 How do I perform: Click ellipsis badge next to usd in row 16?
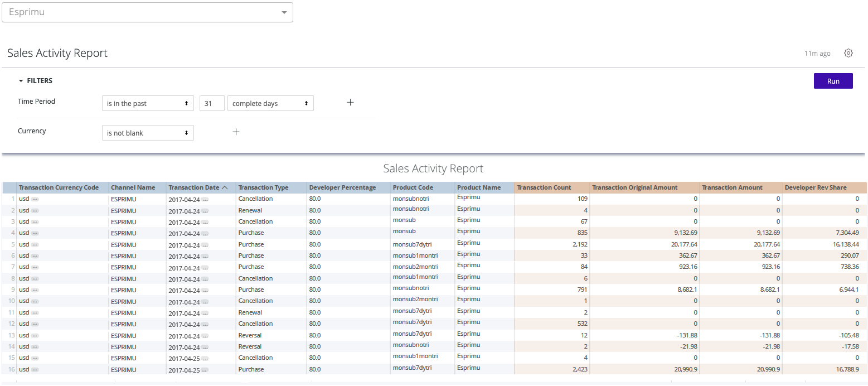click(x=35, y=370)
